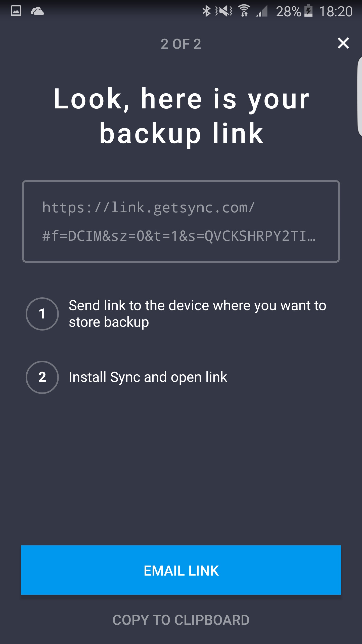The height and width of the screenshot is (644, 362).
Task: Tap the 'Look, here is your backup link' heading
Action: pyautogui.click(x=181, y=116)
